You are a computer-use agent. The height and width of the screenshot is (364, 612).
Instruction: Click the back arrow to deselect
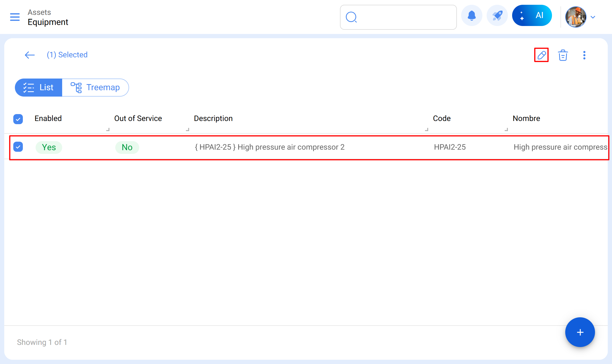[x=29, y=55]
